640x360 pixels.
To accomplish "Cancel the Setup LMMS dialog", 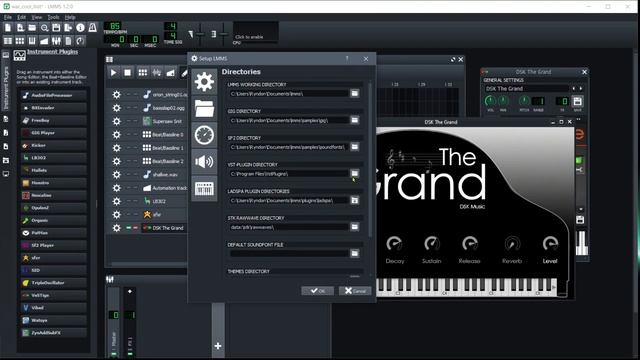I will click(355, 291).
